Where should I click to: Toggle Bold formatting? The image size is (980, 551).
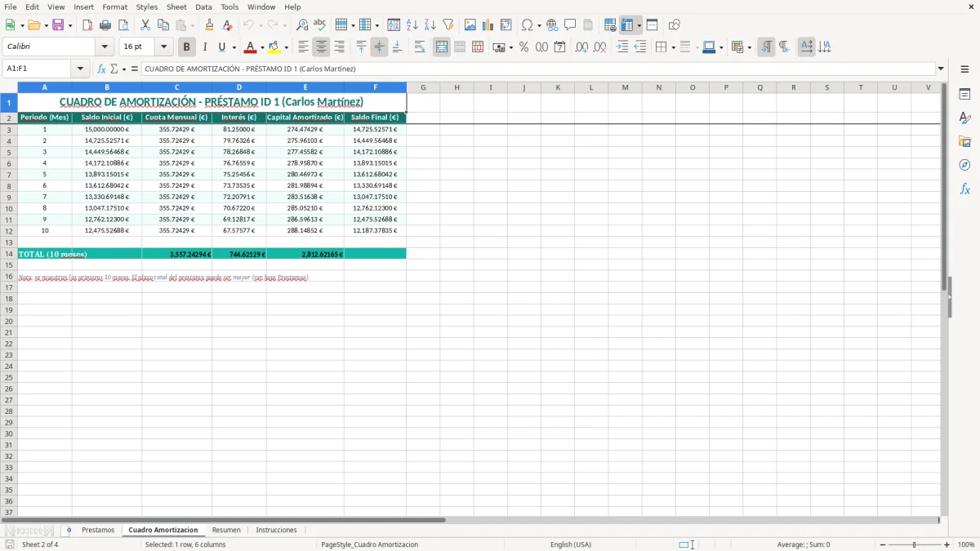[187, 47]
